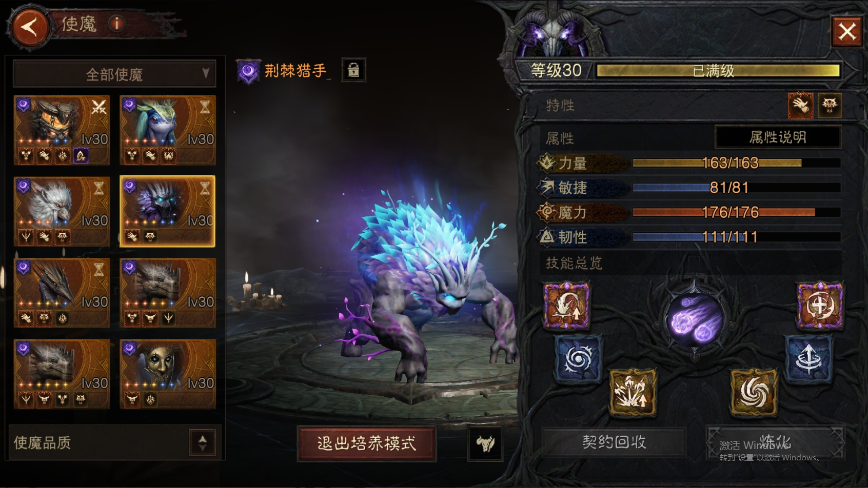Image resolution: width=868 pixels, height=488 pixels.
Task: Select the golden mask familiar thumbnail
Action: [168, 374]
